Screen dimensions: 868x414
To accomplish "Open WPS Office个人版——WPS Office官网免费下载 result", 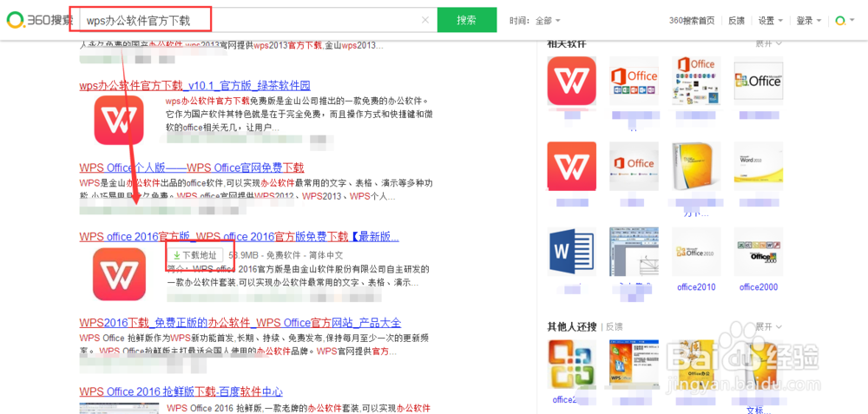I will (x=192, y=168).
